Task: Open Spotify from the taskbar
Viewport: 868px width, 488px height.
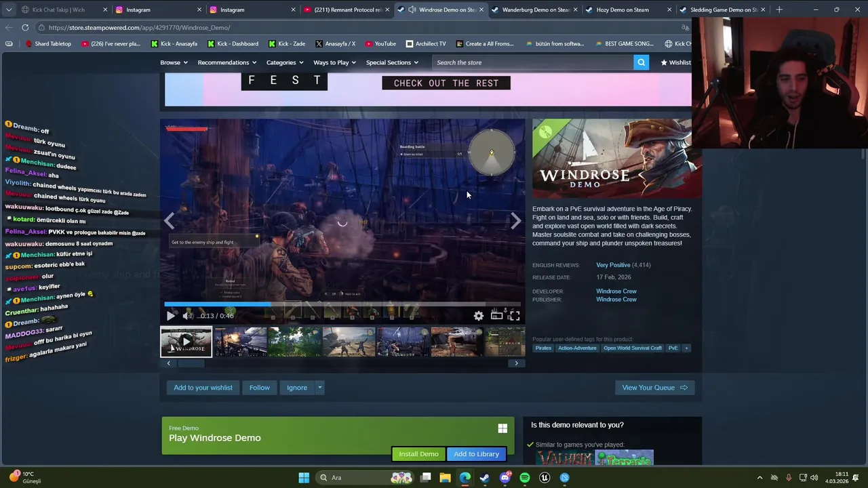Action: pos(524,478)
